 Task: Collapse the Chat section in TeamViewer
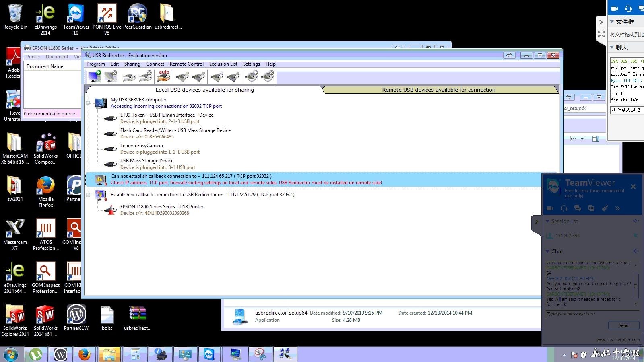coord(547,251)
